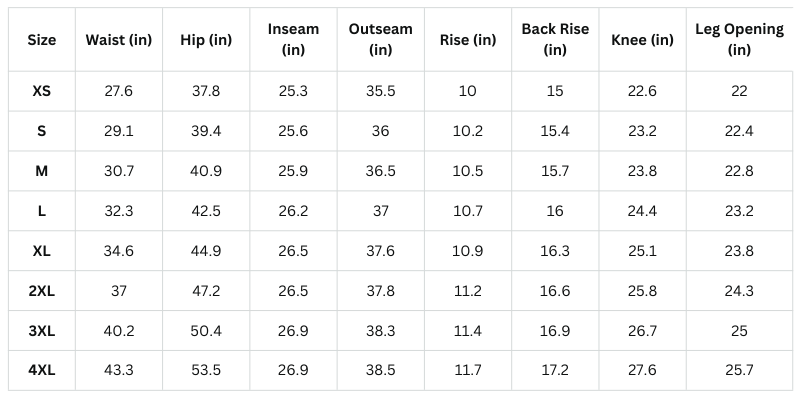Click the Hip (in) header cell
The height and width of the screenshot is (400, 800).
(206, 40)
